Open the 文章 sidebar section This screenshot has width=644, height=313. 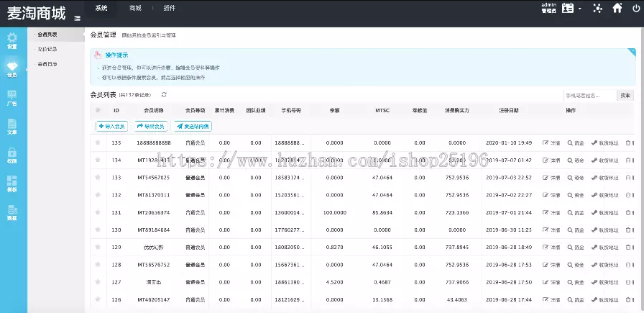11,126
